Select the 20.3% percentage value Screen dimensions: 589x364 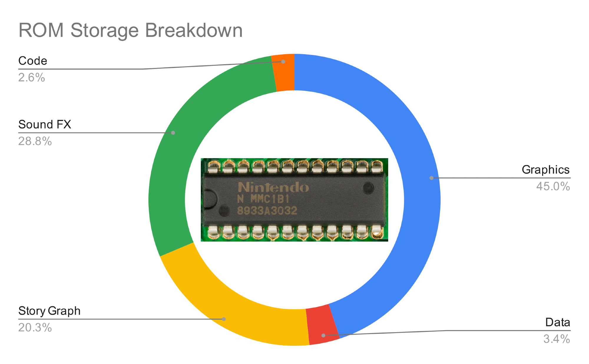(x=35, y=327)
